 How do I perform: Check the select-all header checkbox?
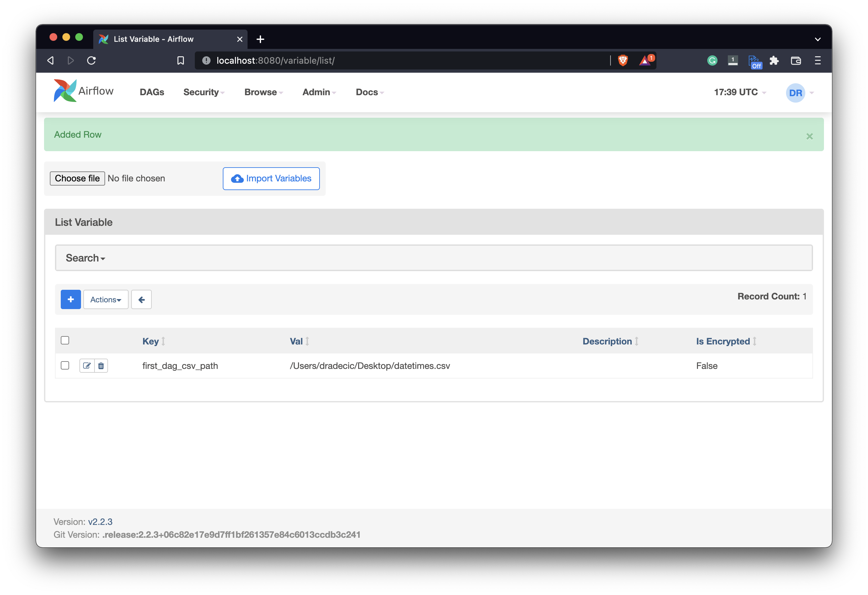[x=65, y=340]
